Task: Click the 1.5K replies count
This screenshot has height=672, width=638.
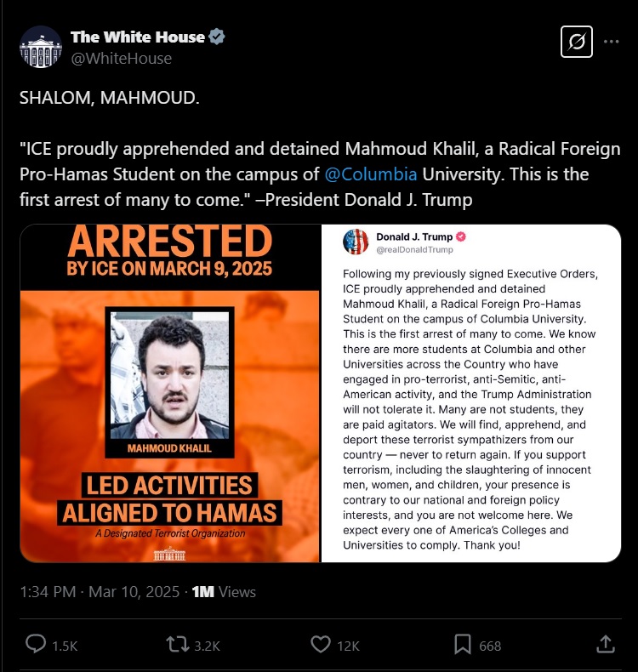Action: click(x=65, y=646)
